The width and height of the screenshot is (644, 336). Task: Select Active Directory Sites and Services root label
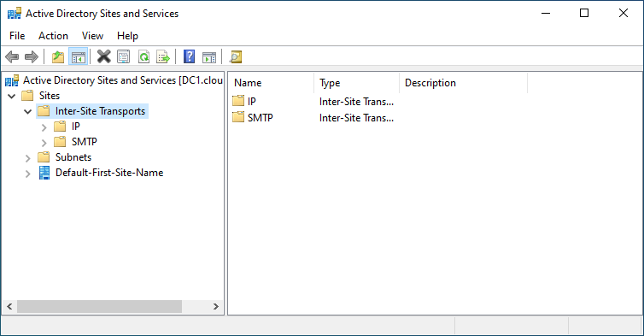click(122, 80)
